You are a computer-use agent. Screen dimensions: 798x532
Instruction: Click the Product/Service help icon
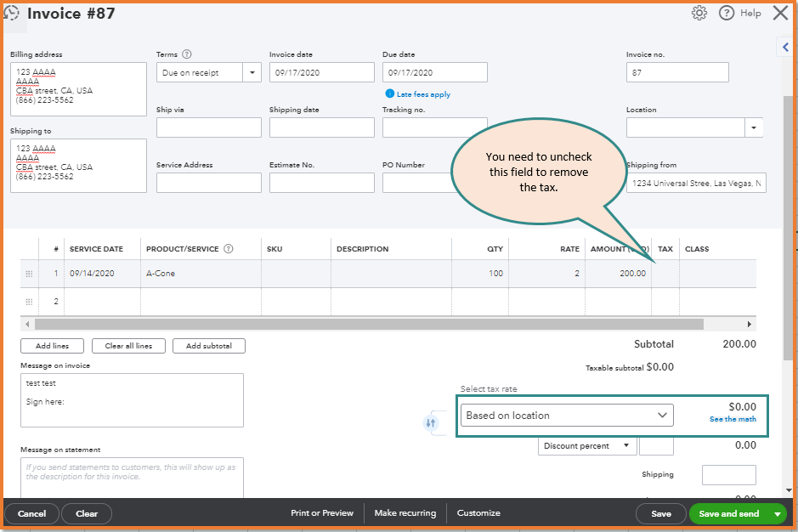[229, 248]
